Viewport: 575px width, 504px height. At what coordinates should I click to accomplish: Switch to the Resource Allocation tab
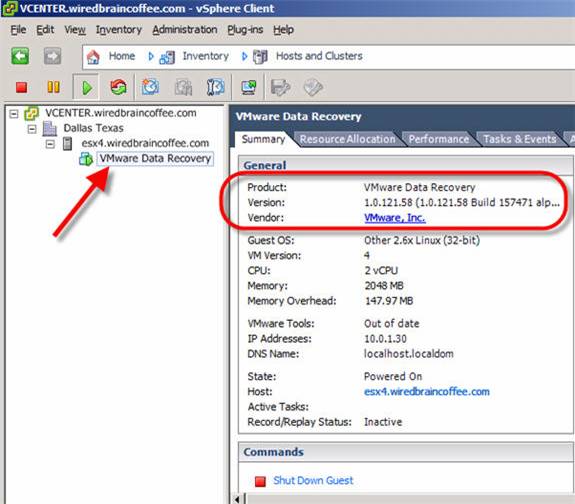coord(347,139)
